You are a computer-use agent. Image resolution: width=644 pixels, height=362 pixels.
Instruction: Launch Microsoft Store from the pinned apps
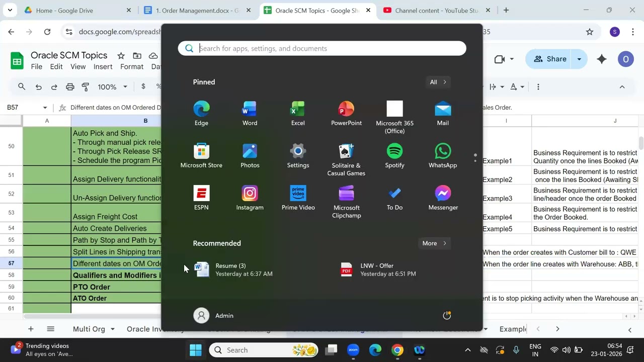click(x=201, y=156)
